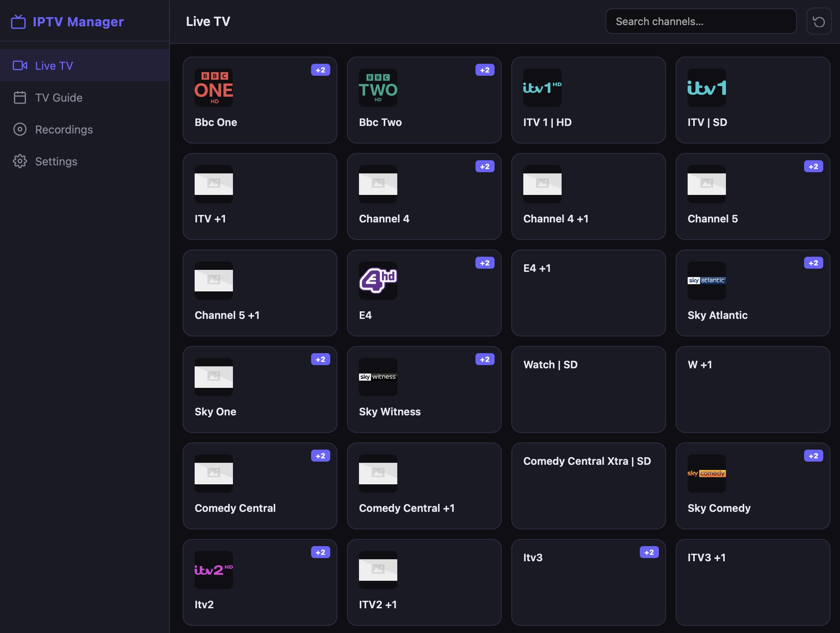
Task: Click the Sky Comedy logo
Action: (707, 474)
